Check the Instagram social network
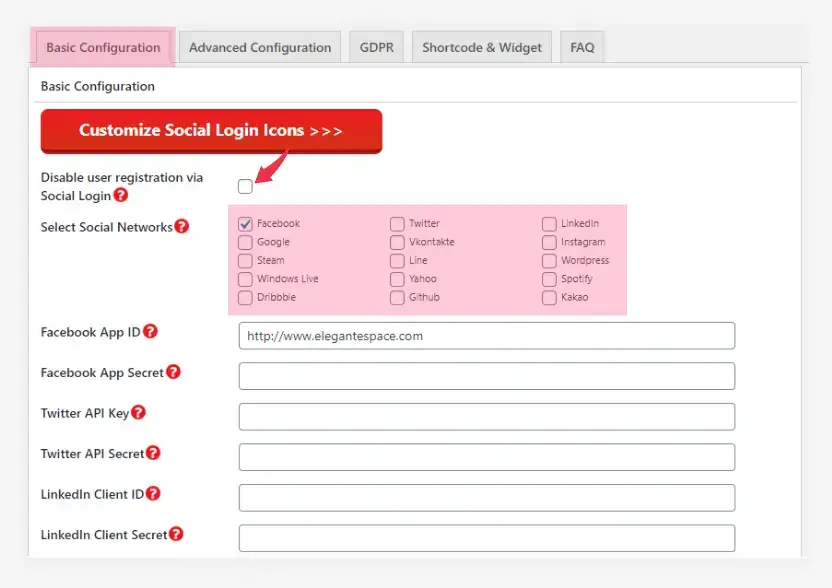 pos(548,242)
